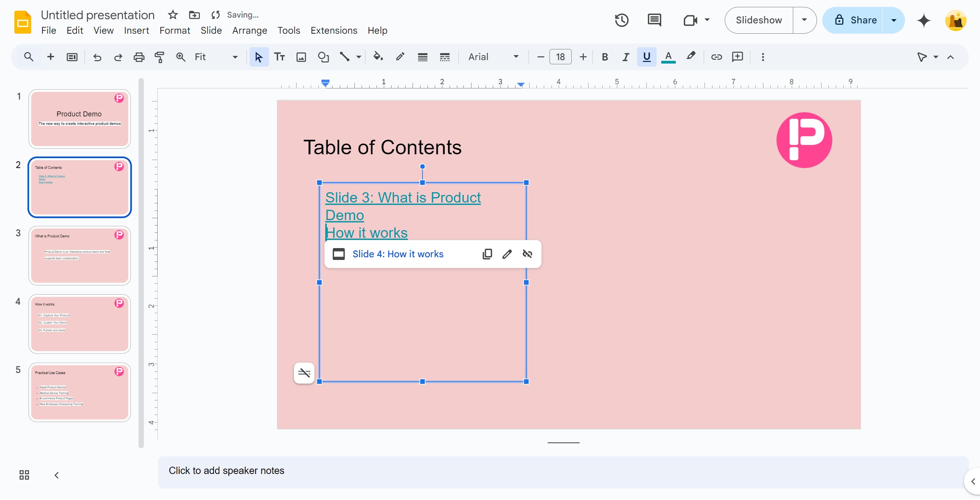Insert link with chain icon

pyautogui.click(x=716, y=57)
